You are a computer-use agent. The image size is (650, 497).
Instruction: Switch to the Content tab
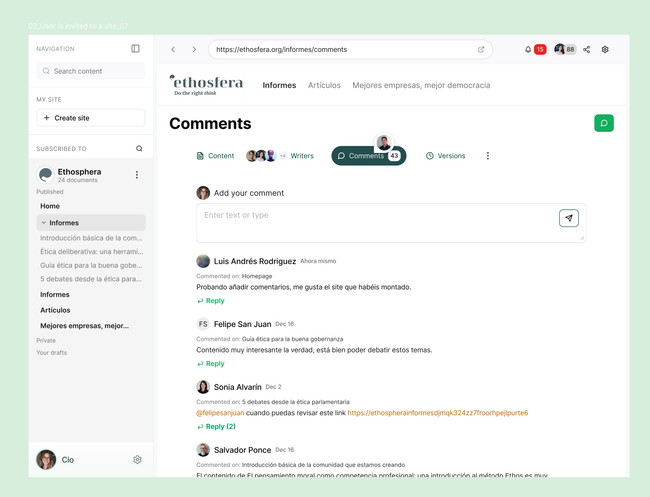point(215,156)
